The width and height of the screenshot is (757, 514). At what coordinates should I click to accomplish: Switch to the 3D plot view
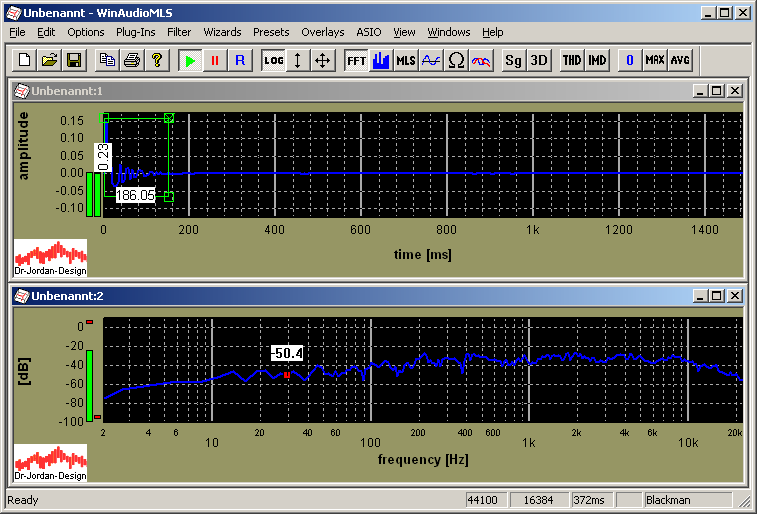[539, 60]
